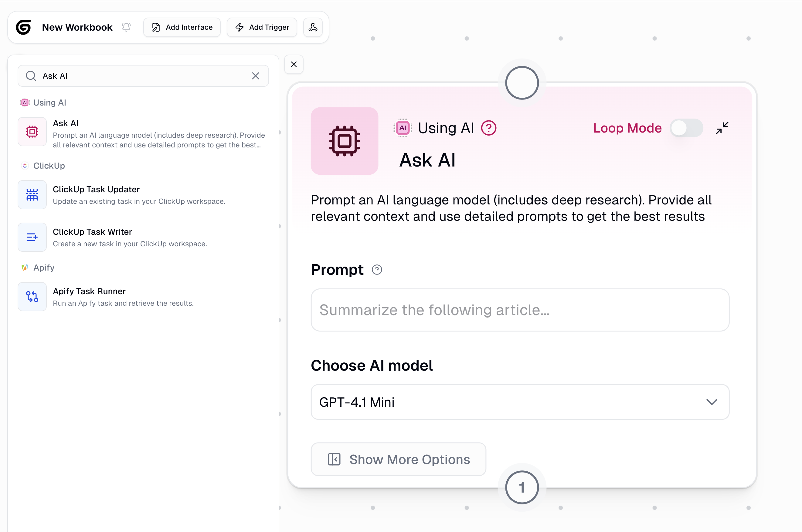Click the signature icon in the top toolbar
802x532 pixels.
tap(313, 27)
